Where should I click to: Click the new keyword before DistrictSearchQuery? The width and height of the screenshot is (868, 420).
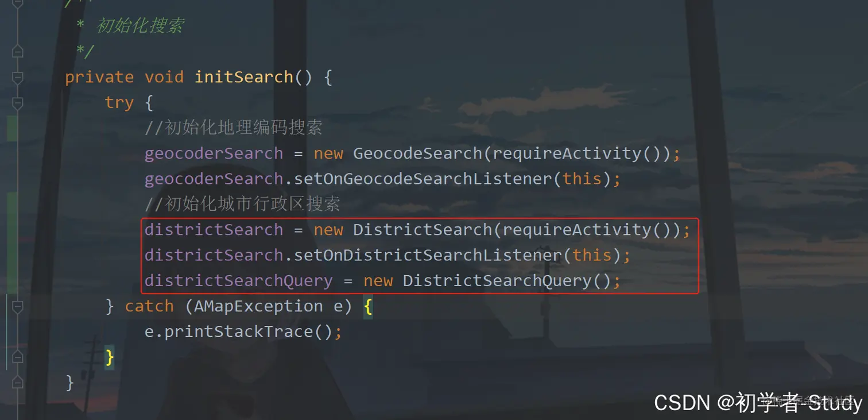pyautogui.click(x=378, y=281)
